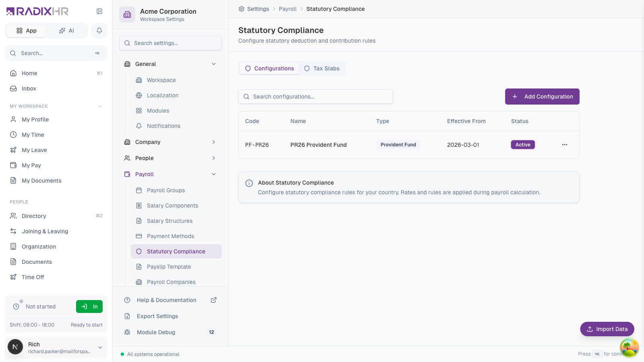The height and width of the screenshot is (362, 644).
Task: Click the Statutory Compliance shield icon
Action: pyautogui.click(x=139, y=251)
